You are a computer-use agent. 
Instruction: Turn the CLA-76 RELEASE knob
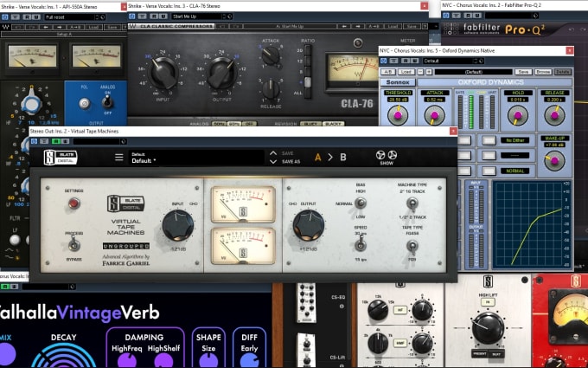tap(271, 89)
